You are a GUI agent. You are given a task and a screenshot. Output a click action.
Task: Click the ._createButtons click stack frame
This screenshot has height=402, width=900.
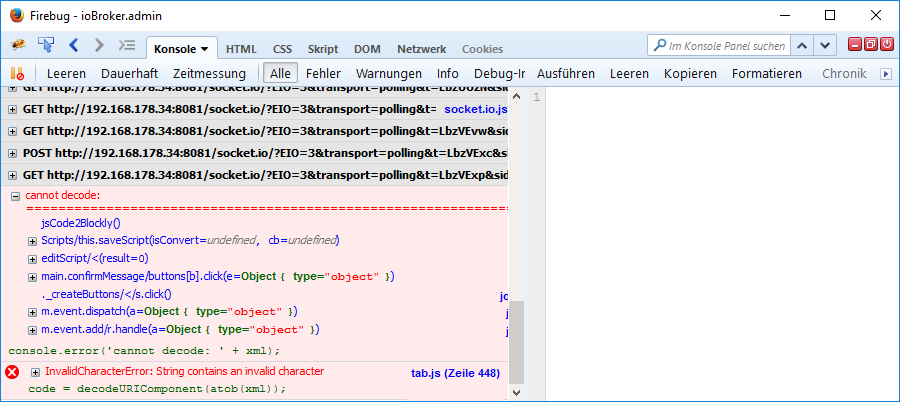106,294
